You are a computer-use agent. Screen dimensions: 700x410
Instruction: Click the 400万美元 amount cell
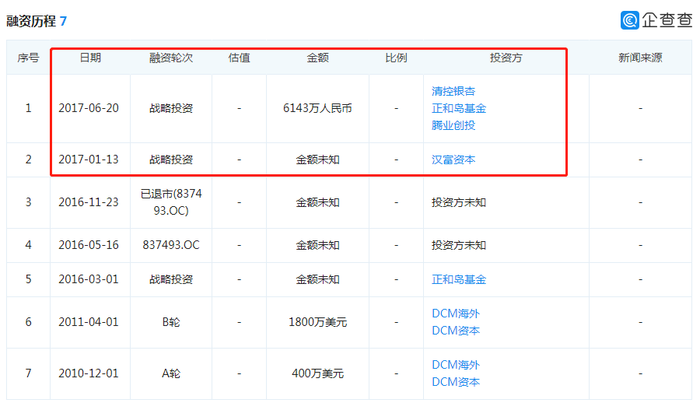point(317,373)
